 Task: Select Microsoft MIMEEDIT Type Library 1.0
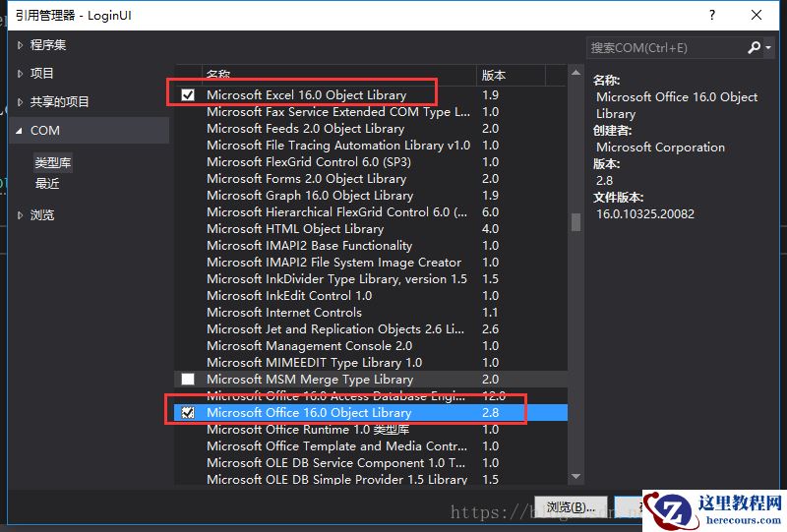point(372,362)
